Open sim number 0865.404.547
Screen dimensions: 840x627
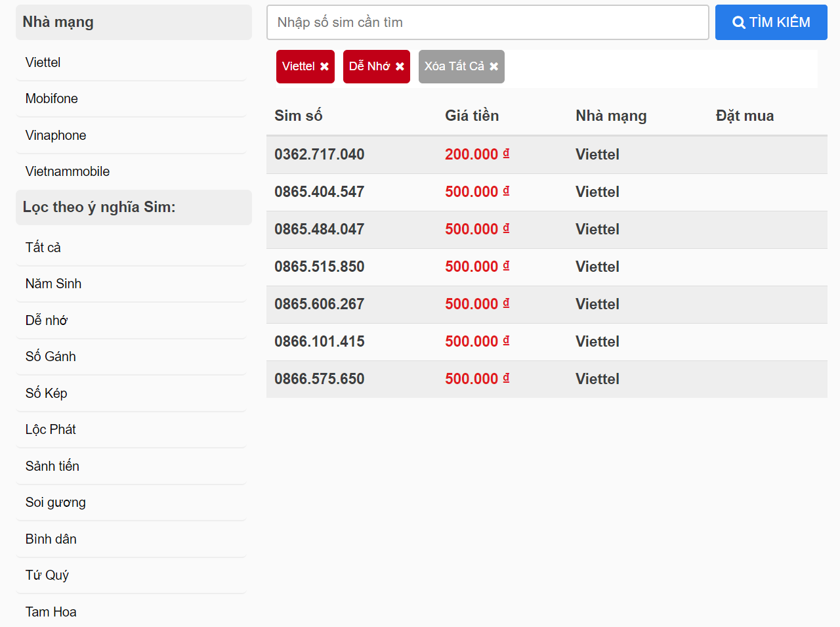pos(320,192)
